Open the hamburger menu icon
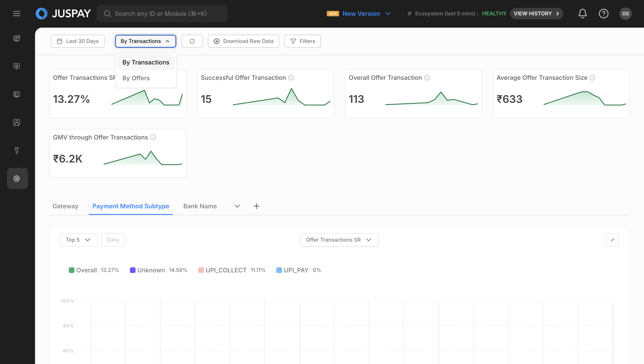Viewport: 644px width, 364px height. pos(16,14)
